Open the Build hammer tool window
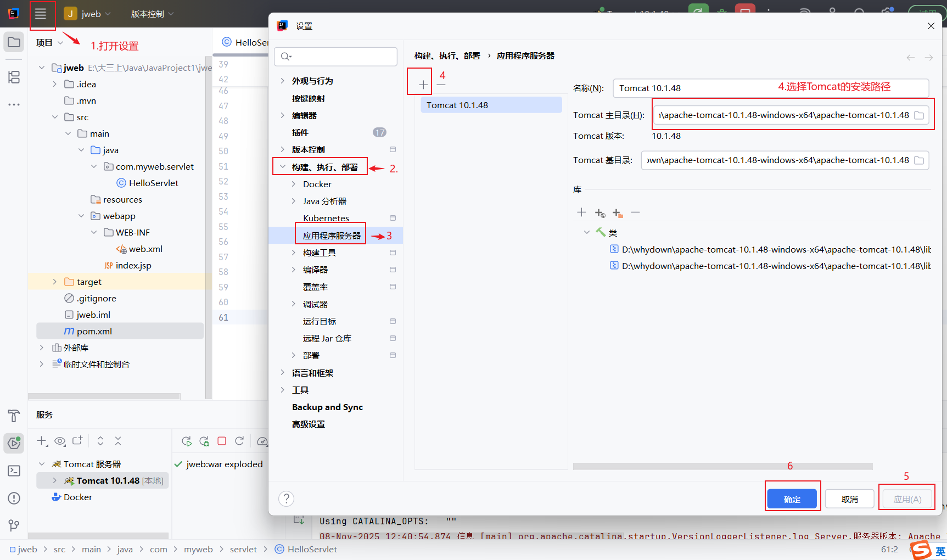The width and height of the screenshot is (947, 560). point(14,416)
